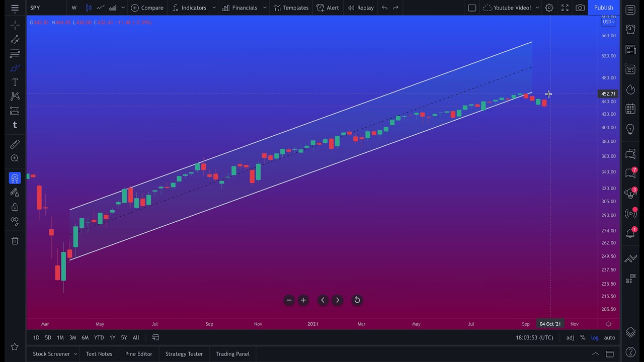The height and width of the screenshot is (362, 644).
Task: Open the Financials menu
Action: [240, 8]
